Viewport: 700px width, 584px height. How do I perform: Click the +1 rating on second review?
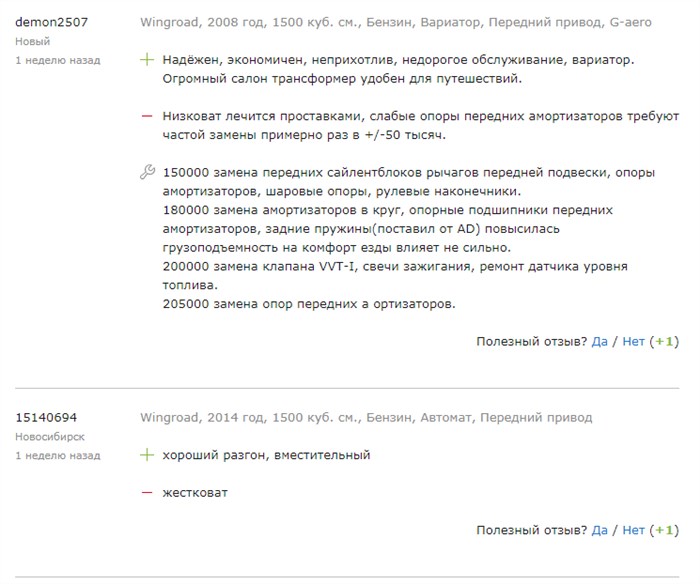click(x=664, y=530)
